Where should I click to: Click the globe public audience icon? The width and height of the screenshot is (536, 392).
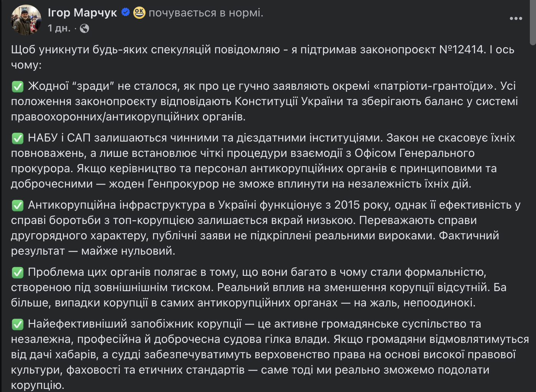click(x=84, y=28)
